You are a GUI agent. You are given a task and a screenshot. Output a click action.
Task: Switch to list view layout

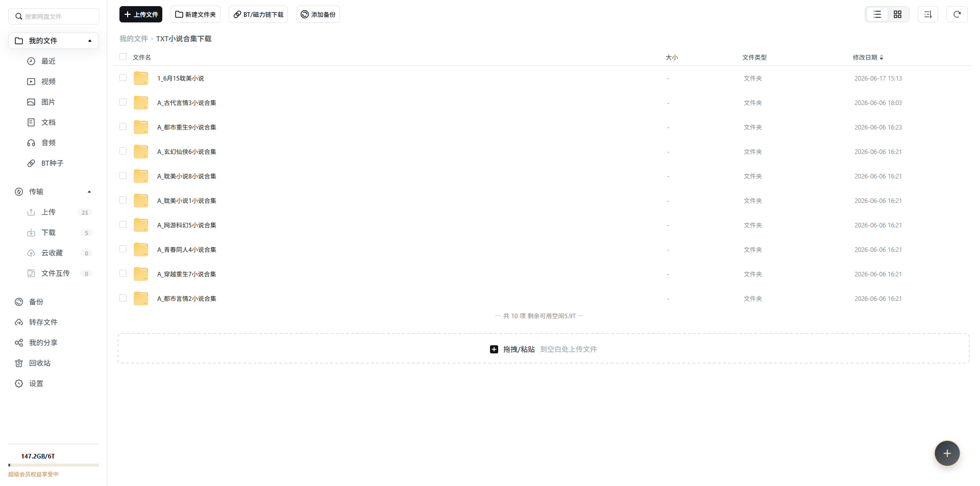pos(877,14)
